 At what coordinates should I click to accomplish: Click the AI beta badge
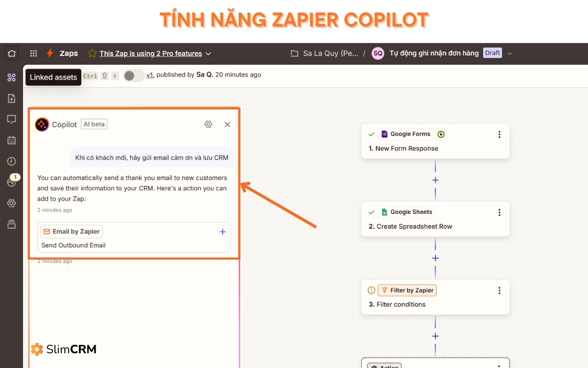(x=94, y=124)
